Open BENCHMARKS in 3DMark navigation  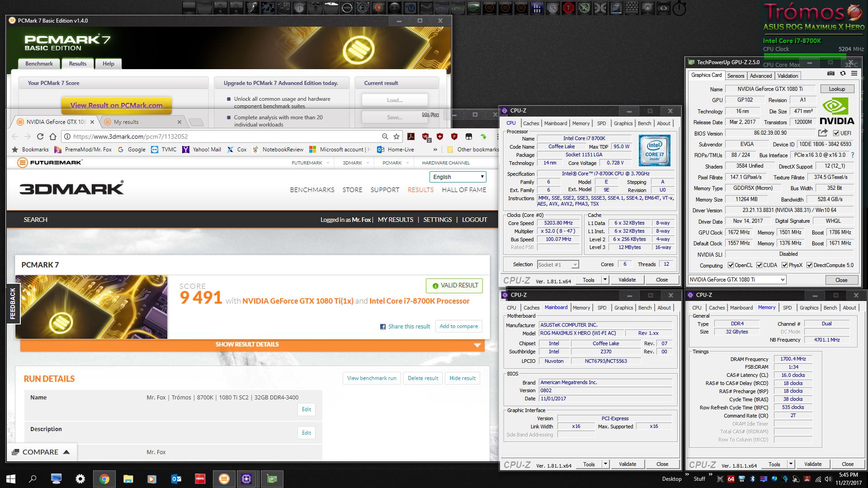coord(312,190)
